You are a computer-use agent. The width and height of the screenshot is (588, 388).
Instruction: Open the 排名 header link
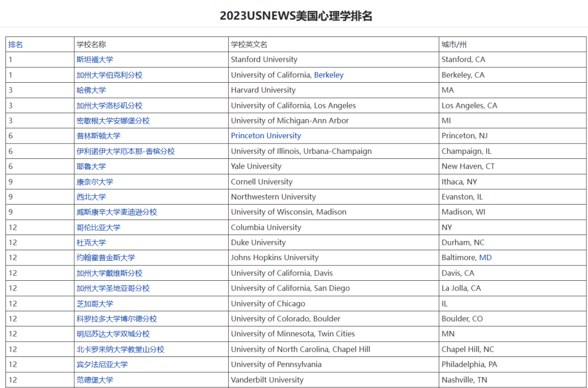(16, 45)
